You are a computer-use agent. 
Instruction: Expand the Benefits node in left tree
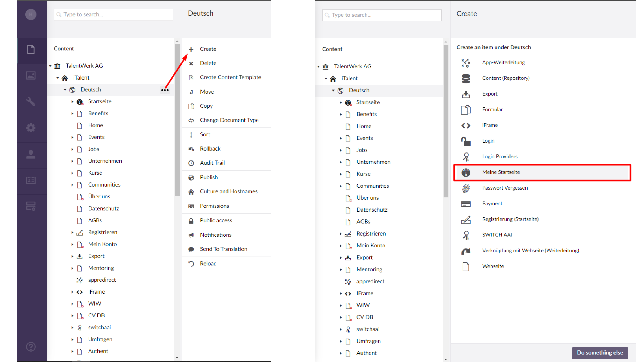click(x=72, y=113)
